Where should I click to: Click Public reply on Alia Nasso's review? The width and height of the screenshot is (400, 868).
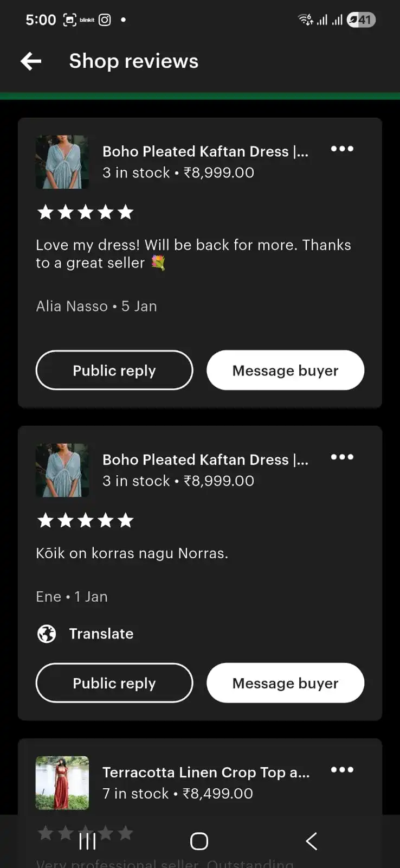[114, 370]
